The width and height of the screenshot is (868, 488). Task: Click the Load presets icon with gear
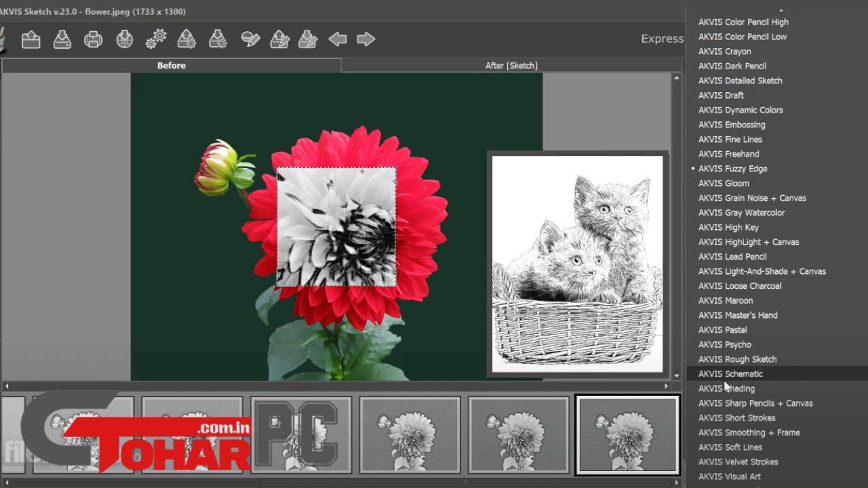pyautogui.click(x=186, y=39)
